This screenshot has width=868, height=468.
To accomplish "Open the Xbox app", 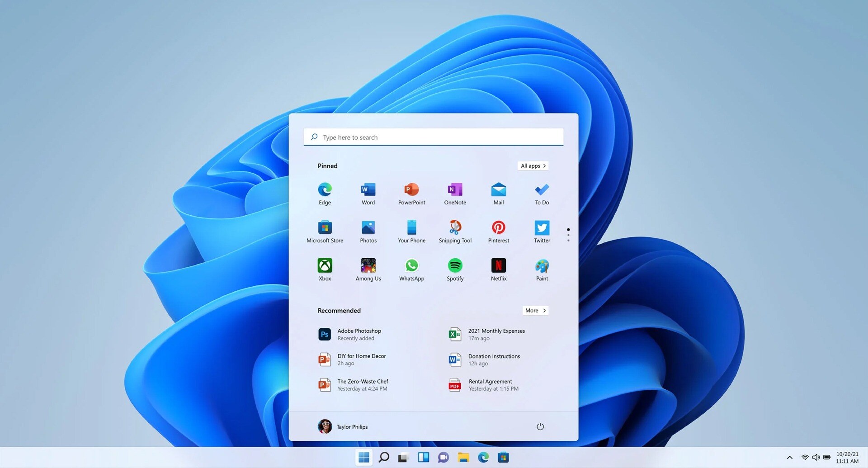I will pos(325,269).
